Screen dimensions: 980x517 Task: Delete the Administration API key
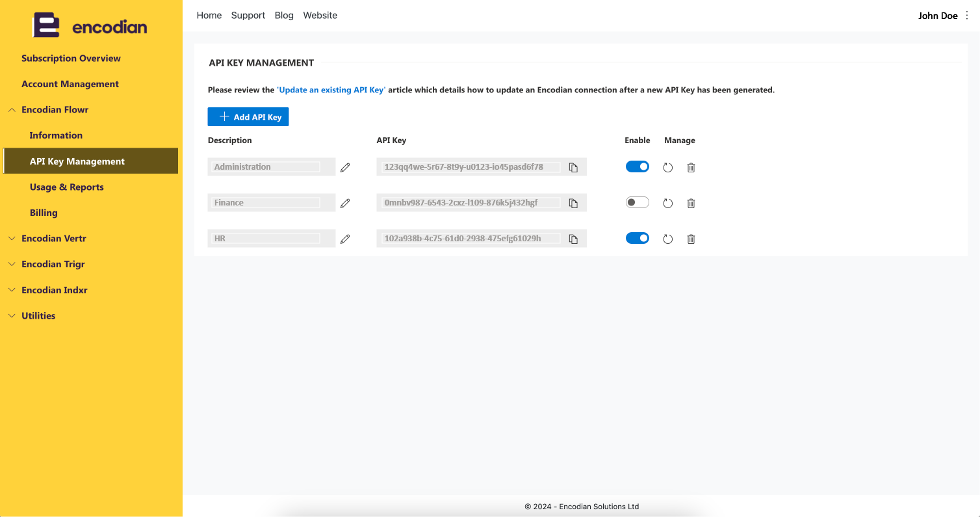(x=691, y=167)
